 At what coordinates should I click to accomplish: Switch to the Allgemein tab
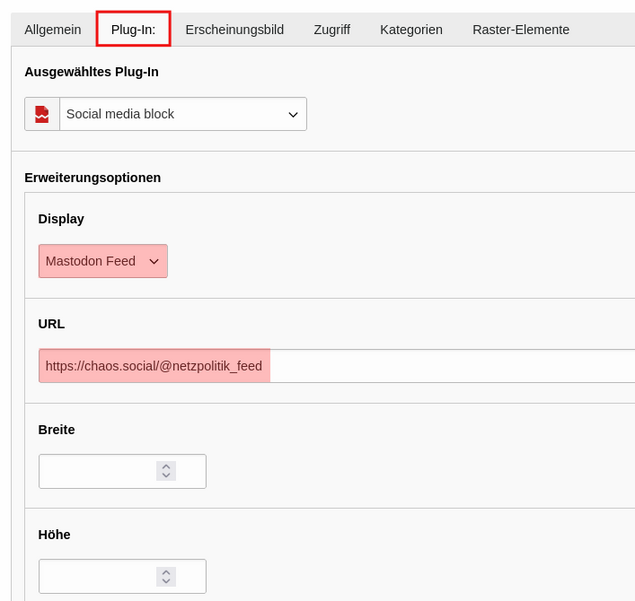click(x=53, y=30)
